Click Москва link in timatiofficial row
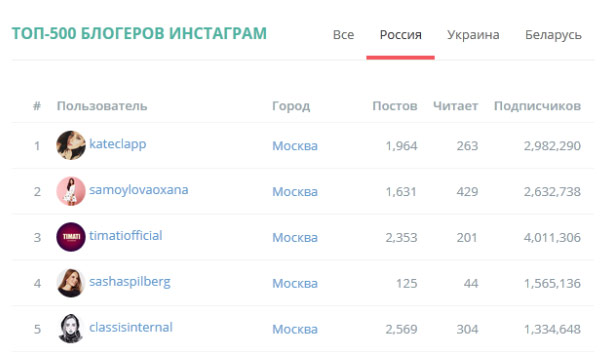The height and width of the screenshot is (360, 613). coord(295,237)
